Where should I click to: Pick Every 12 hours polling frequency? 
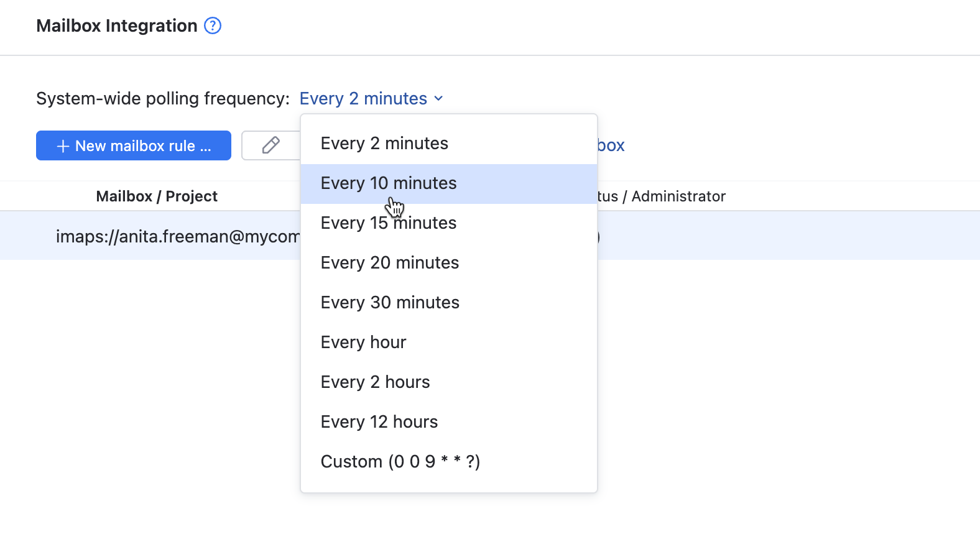point(379,422)
